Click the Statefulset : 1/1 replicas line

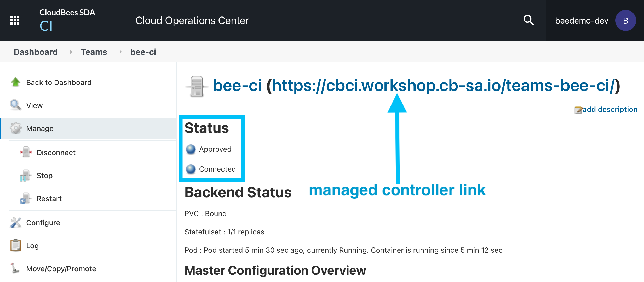pyautogui.click(x=224, y=232)
